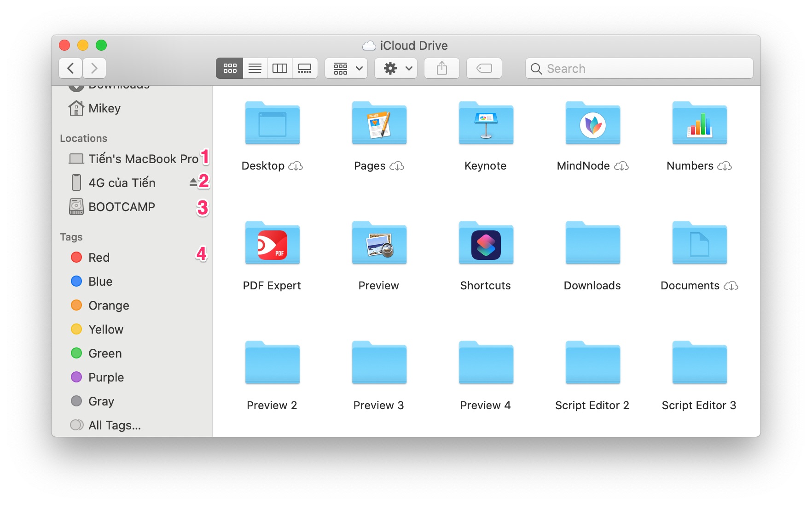This screenshot has width=812, height=505.
Task: Open the gear Action menu
Action: (x=396, y=68)
